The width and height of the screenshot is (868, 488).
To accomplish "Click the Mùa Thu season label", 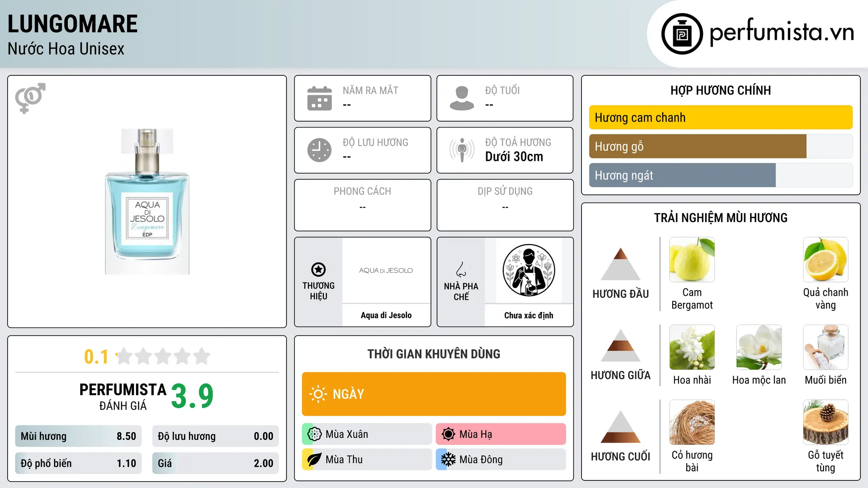I will 344,460.
